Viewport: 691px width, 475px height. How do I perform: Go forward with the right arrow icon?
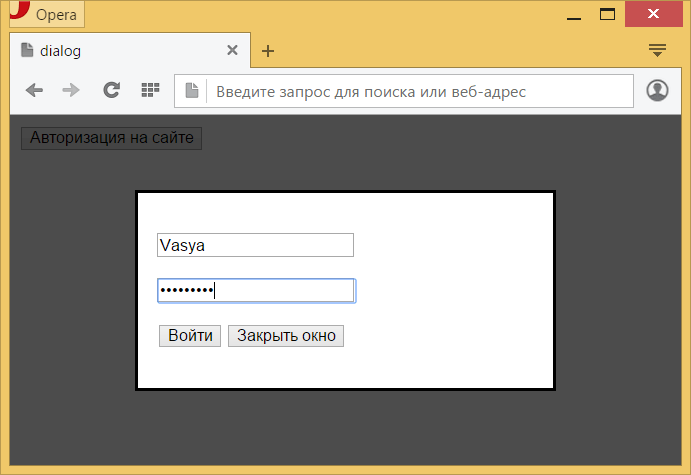[x=71, y=91]
